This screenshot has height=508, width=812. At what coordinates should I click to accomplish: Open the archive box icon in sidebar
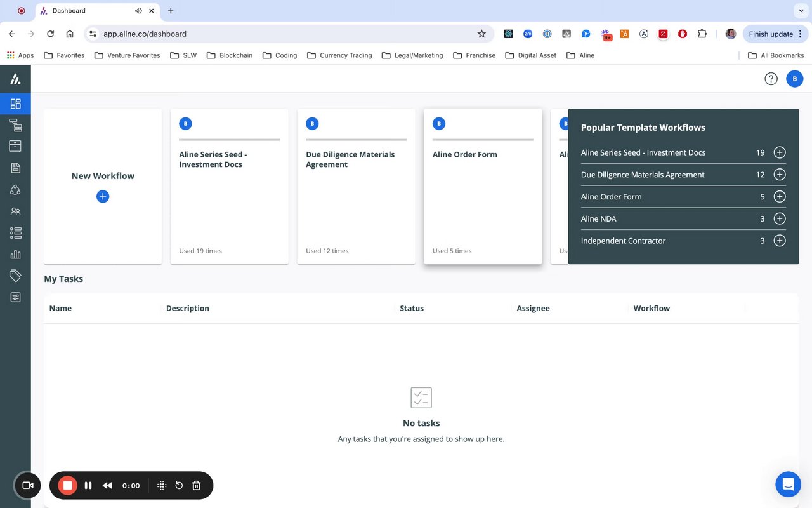tap(15, 146)
